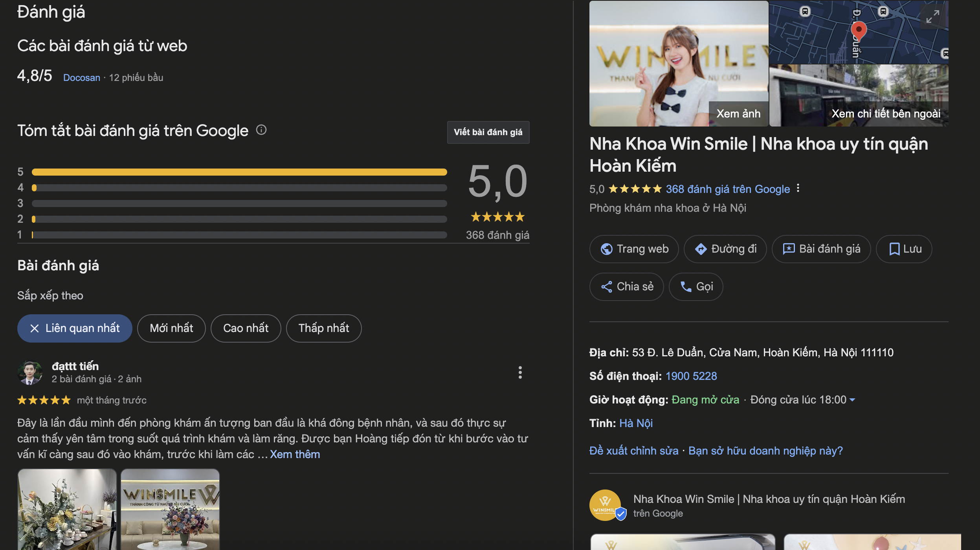Viewport: 980px width, 550px height.
Task: Select the Cao nhất sort option
Action: click(x=246, y=328)
